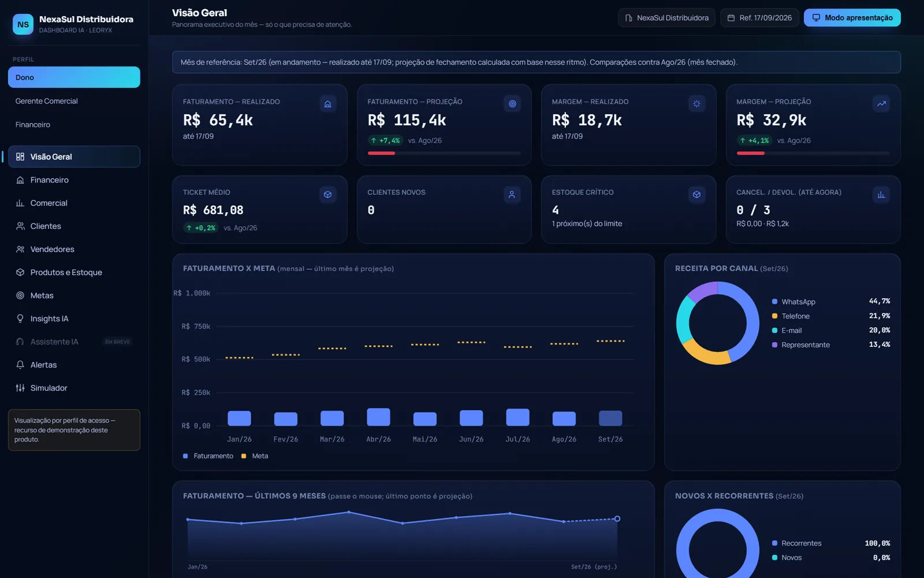Viewport: 924px width, 578px height.
Task: Open the Metas section
Action: pos(74,295)
